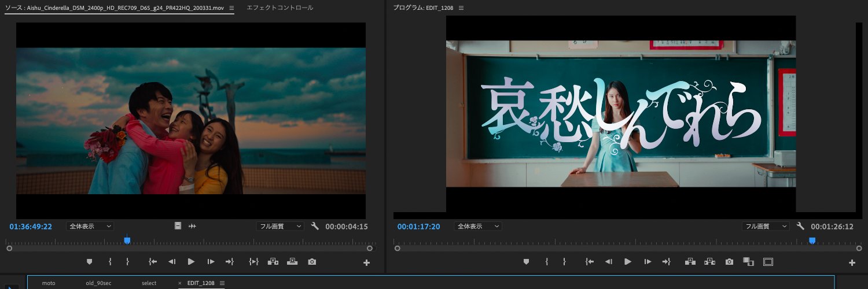868x289 pixels.
Task: Click the Insert edit button in Source monitor
Action: [x=274, y=262]
